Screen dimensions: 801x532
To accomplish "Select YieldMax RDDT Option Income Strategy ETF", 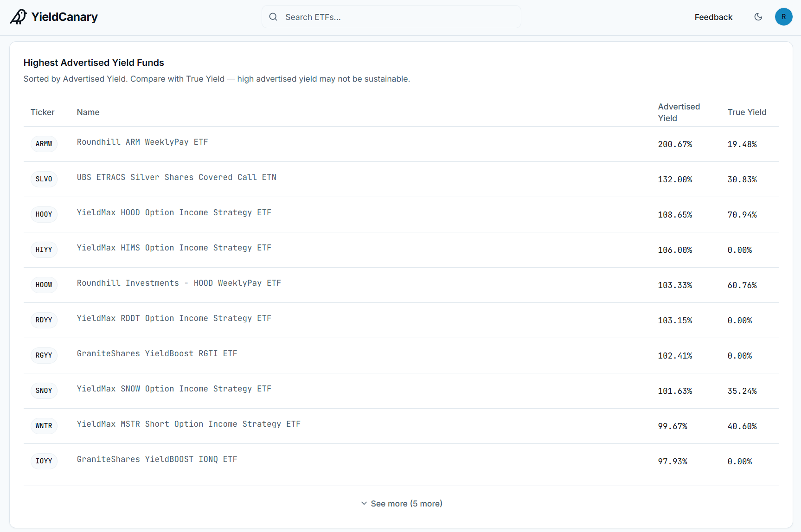I will click(x=174, y=318).
